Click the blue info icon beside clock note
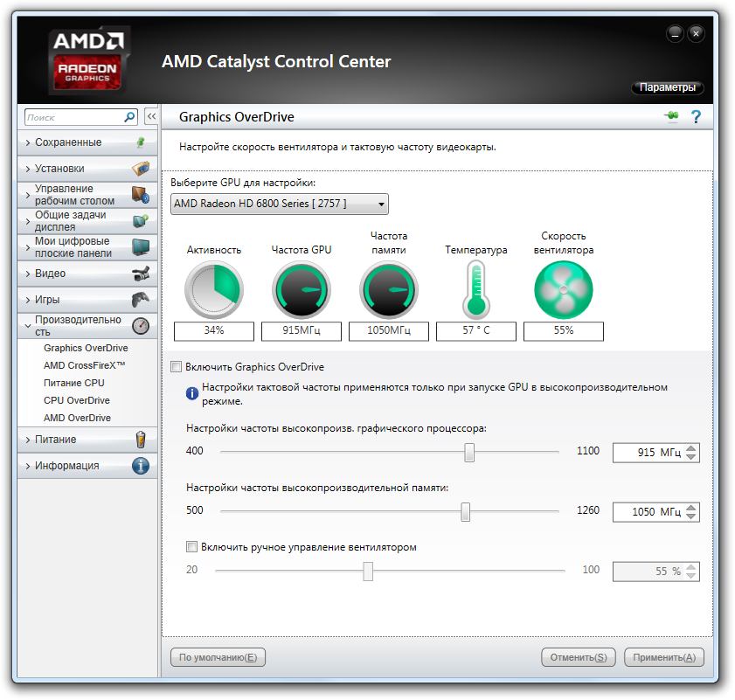 coord(192,393)
